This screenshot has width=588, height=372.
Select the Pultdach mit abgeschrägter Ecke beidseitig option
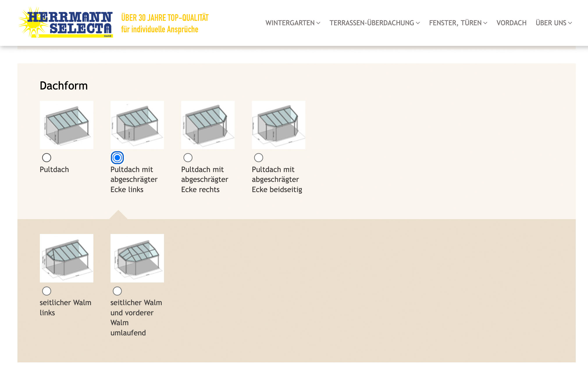(x=259, y=157)
